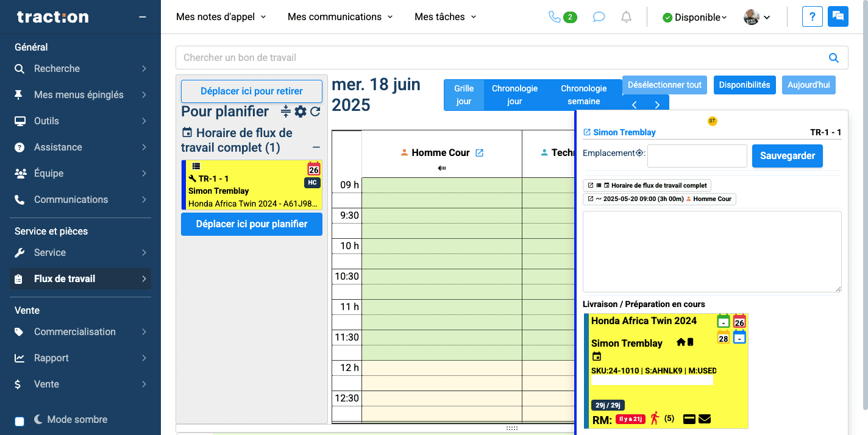Open the Pour planifier settings gear
This screenshot has height=435, width=868.
click(301, 111)
